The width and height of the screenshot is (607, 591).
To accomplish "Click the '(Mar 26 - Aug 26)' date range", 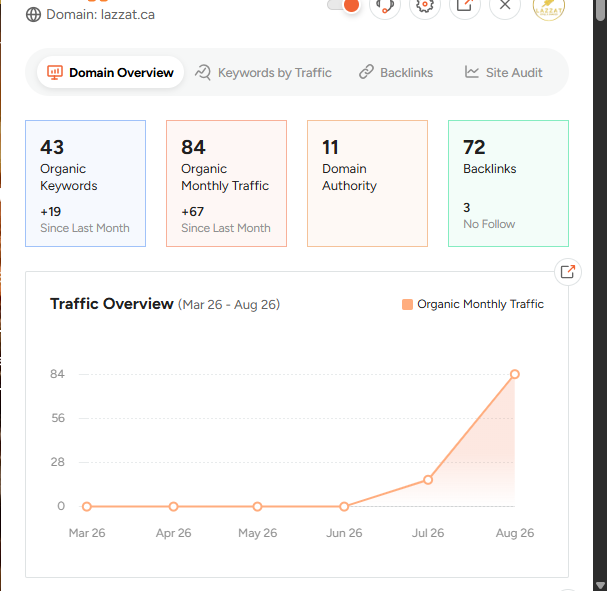I will 229,305.
